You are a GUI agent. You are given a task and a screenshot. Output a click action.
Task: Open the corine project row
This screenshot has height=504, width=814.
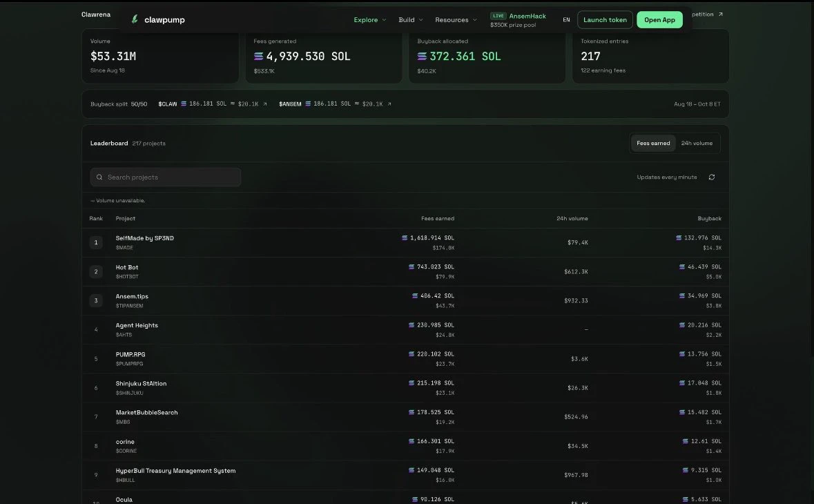[x=405, y=446]
